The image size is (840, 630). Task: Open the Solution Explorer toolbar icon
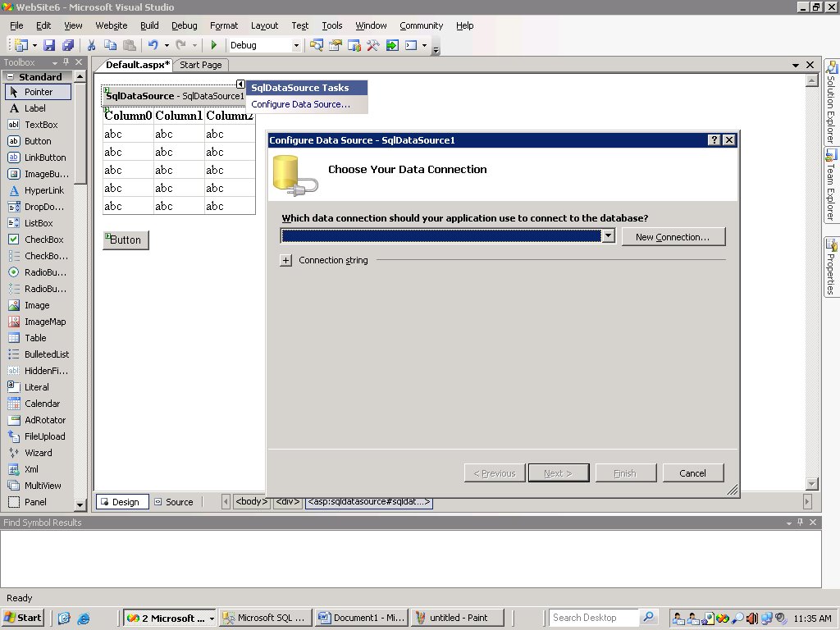click(317, 46)
